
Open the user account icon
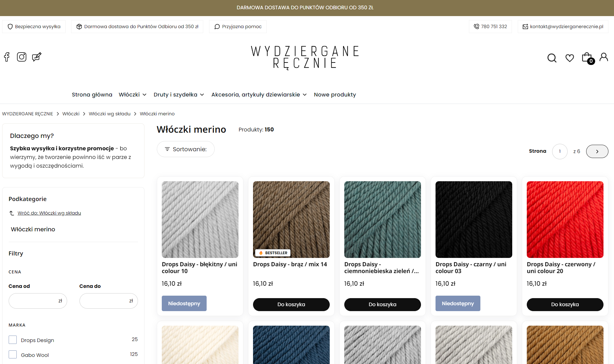coord(604,57)
